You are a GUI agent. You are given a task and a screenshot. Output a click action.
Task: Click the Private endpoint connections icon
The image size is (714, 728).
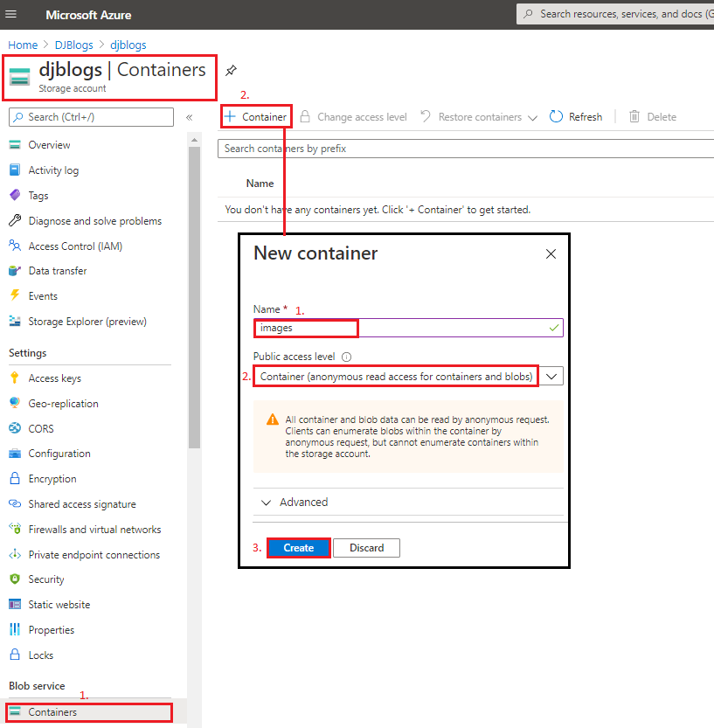15,554
